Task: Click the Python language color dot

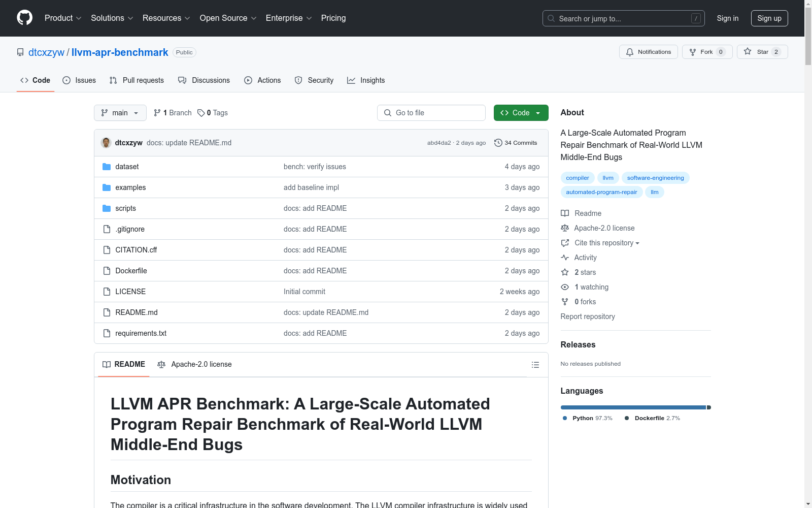Action: 565,418
